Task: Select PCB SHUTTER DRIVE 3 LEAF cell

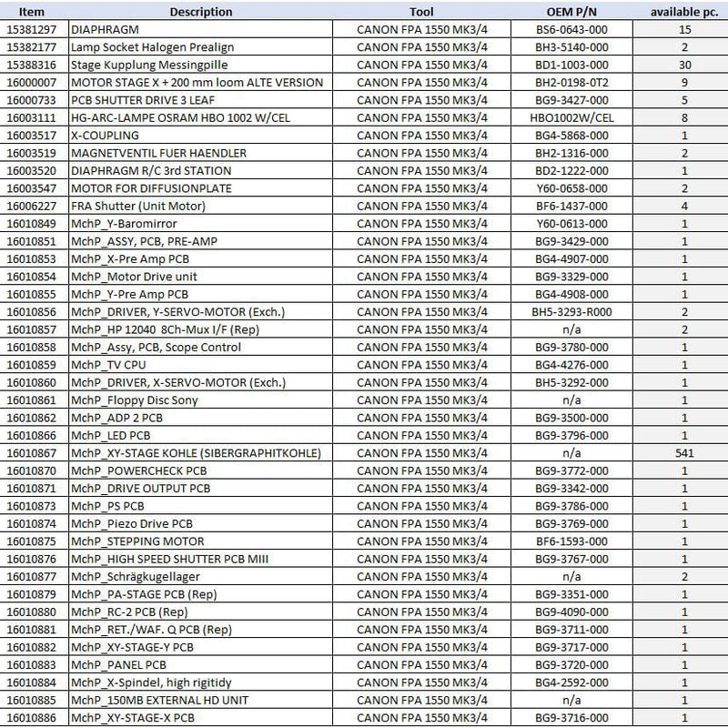Action: [200, 100]
